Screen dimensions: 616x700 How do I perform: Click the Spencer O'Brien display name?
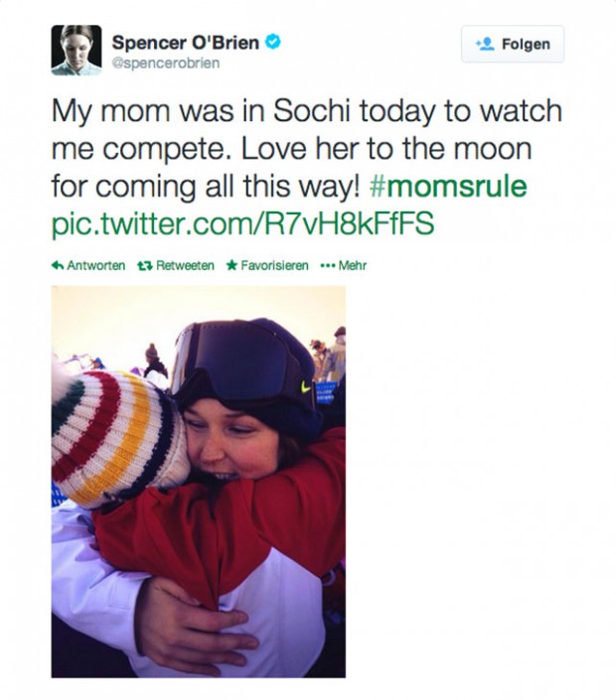pos(186,42)
